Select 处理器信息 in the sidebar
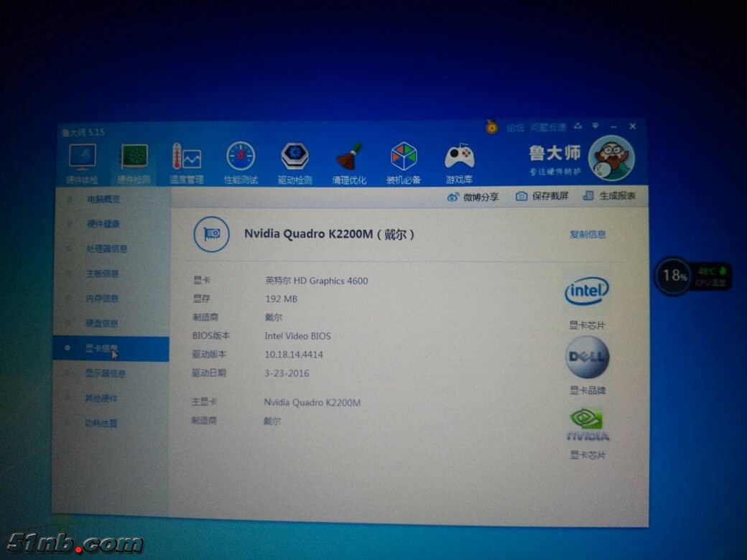The height and width of the screenshot is (560, 747). [x=106, y=249]
